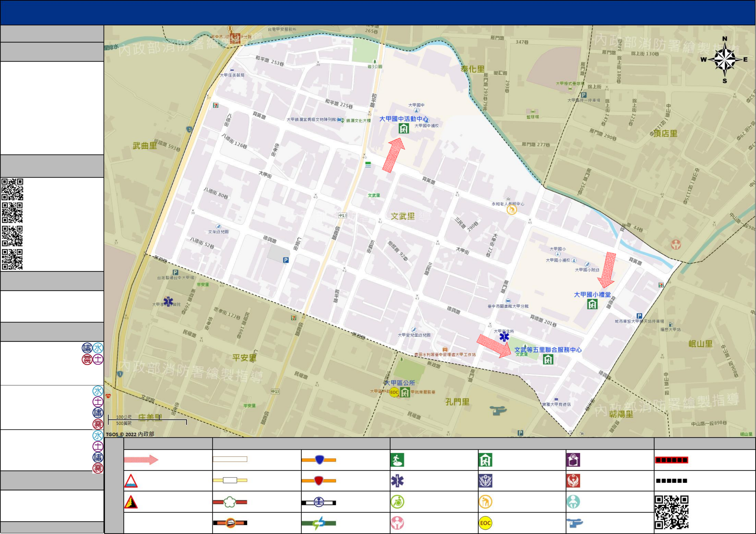Click the high-speed rail symbol in the legend
Image resolution: width=756 pixels, height=534 pixels.
pos(230,523)
